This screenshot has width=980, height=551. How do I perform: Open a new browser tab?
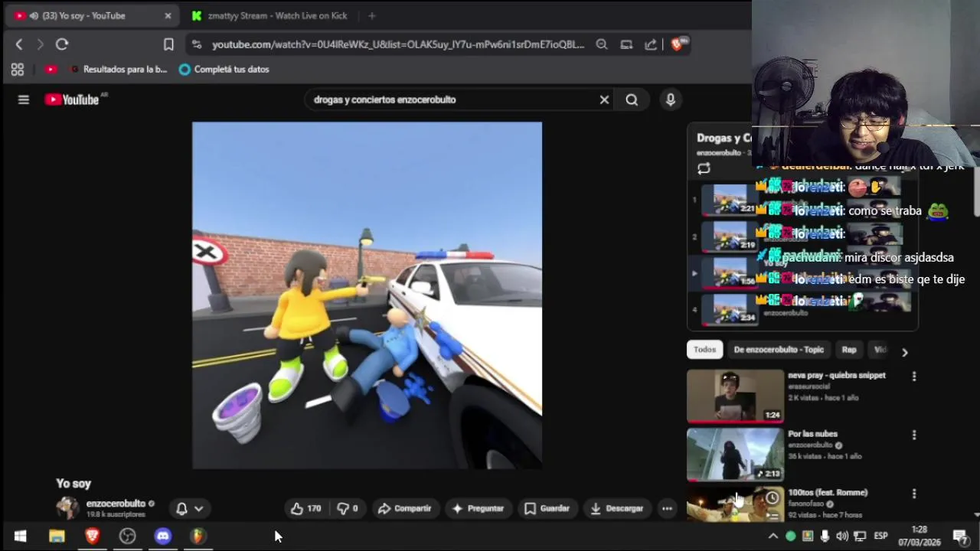(372, 15)
